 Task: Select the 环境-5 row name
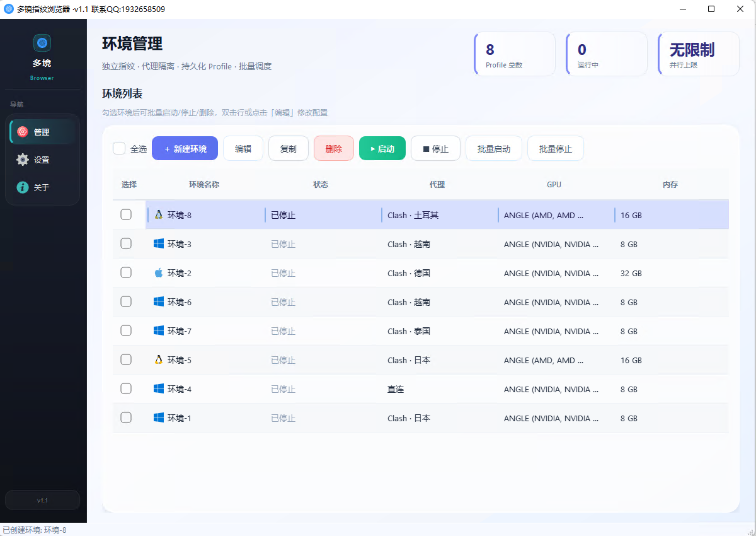click(x=180, y=360)
